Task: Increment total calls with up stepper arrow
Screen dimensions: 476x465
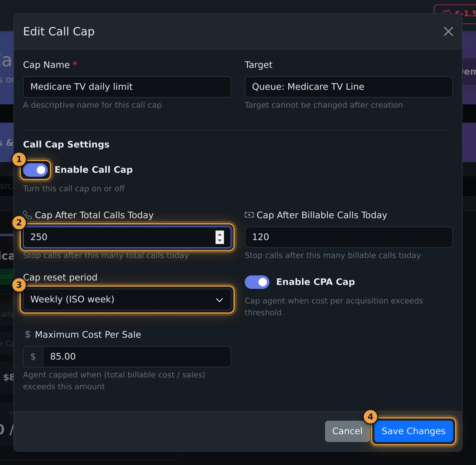Action: click(x=220, y=234)
